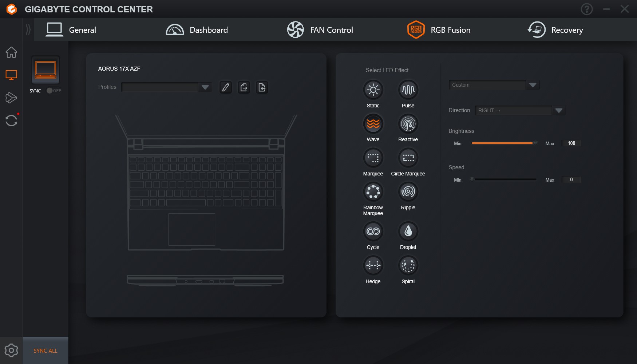
Task: Open settings gear in the sidebar
Action: (x=11, y=351)
